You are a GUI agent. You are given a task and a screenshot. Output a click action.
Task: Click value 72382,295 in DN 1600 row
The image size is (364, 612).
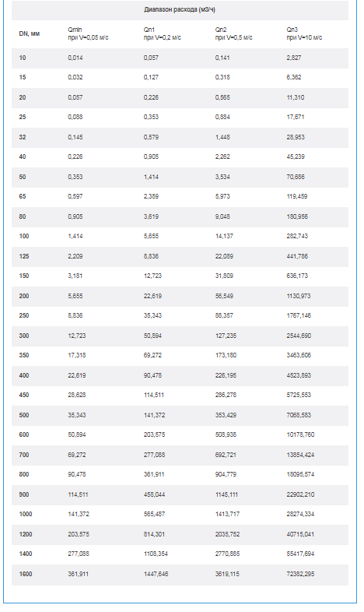[300, 575]
